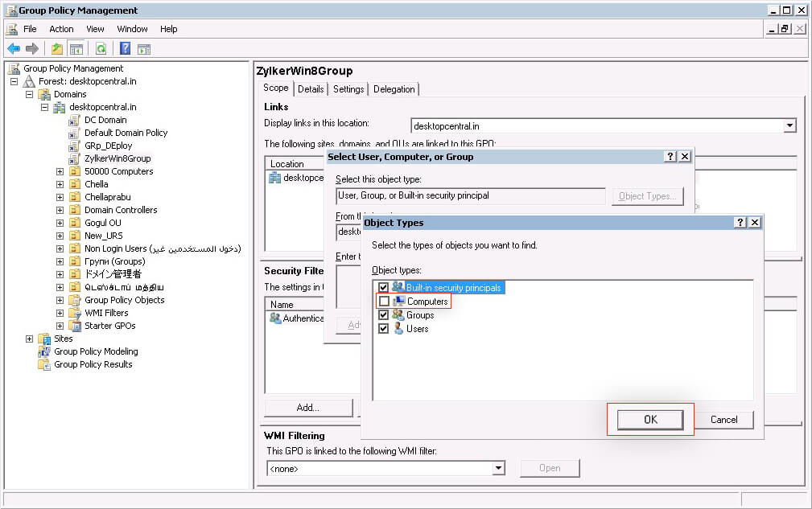
Task: Select the DC Domain GPO link icon
Action: (x=75, y=120)
